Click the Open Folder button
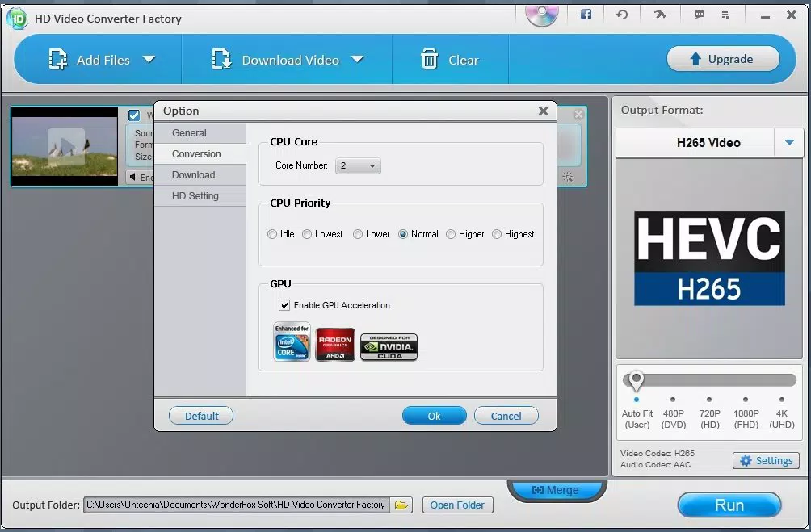Image resolution: width=811 pixels, height=532 pixels. [458, 505]
